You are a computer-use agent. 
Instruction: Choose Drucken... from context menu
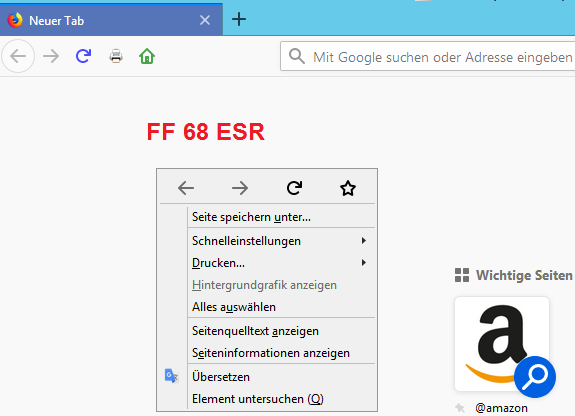[281, 263]
